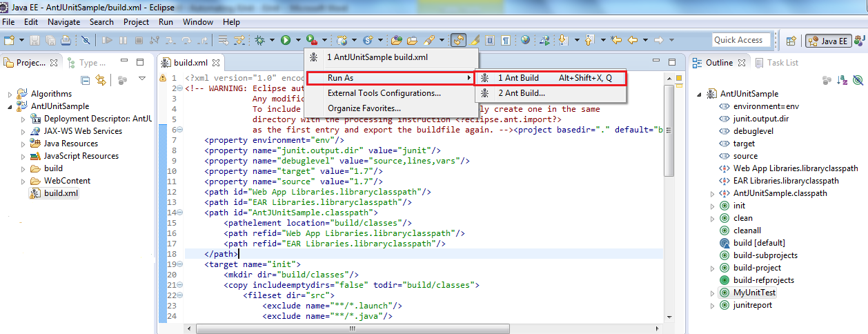Select '1 Ant Build' from Run As submenu
Viewport: 868px width, 334px height.
[518, 78]
